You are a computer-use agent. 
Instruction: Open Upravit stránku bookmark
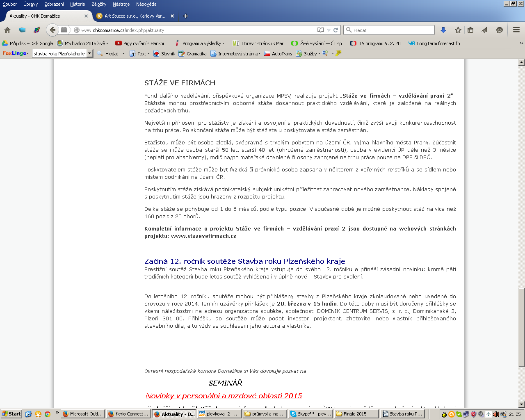coord(260,43)
